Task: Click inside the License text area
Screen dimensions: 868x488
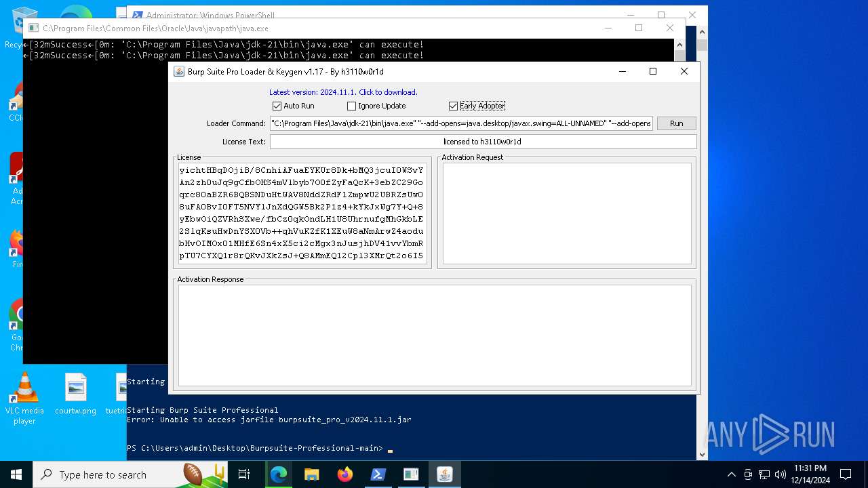Action: (302, 212)
